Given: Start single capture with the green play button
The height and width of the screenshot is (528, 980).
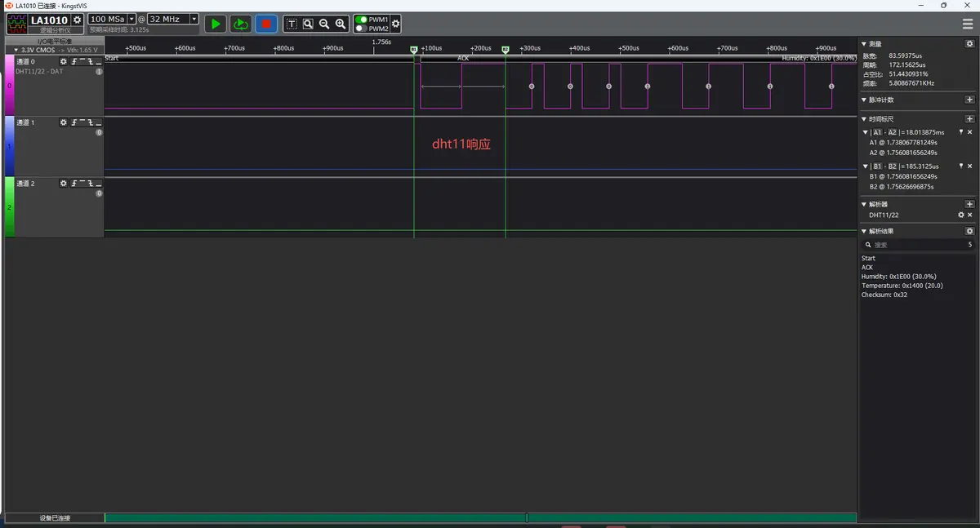Looking at the screenshot, I should pyautogui.click(x=216, y=24).
